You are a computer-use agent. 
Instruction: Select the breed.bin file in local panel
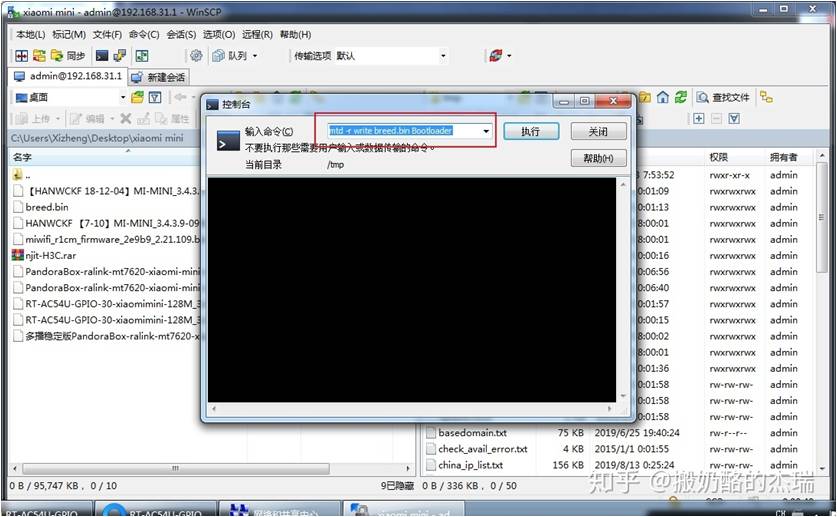click(x=46, y=207)
